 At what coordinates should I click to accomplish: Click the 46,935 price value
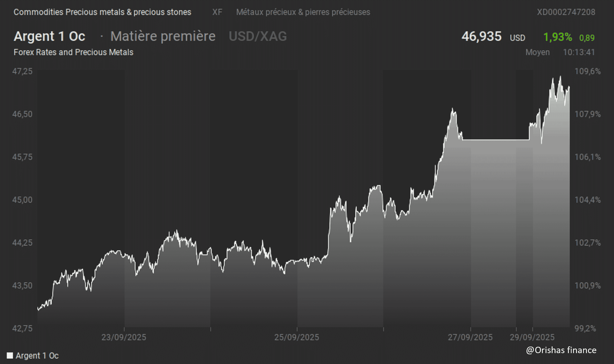(481, 36)
